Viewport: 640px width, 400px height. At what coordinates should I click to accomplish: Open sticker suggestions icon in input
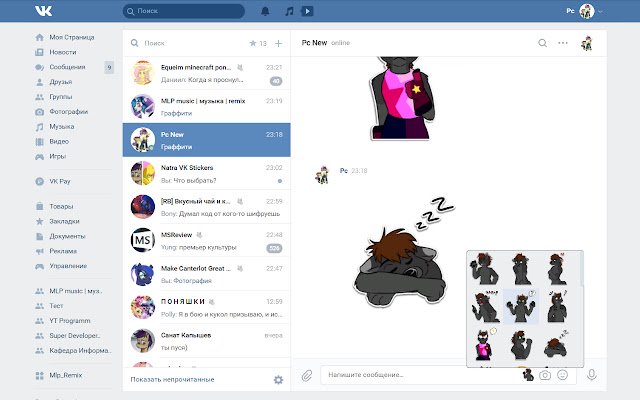(528, 375)
